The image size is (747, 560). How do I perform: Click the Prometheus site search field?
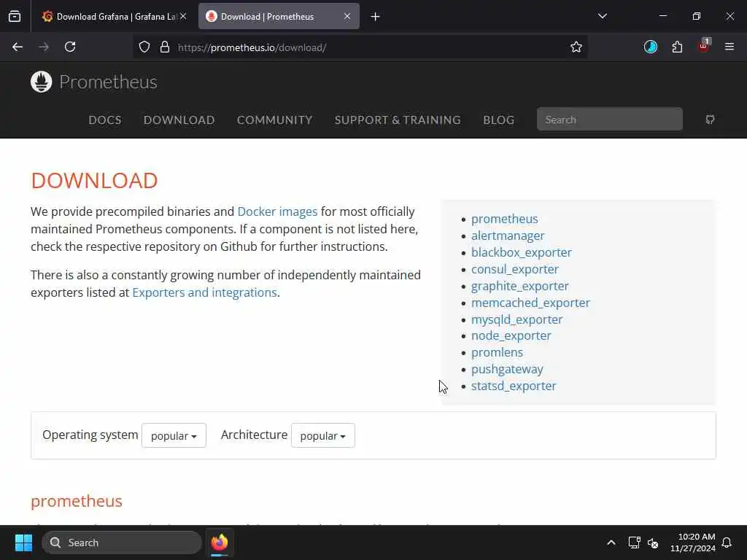pos(609,120)
